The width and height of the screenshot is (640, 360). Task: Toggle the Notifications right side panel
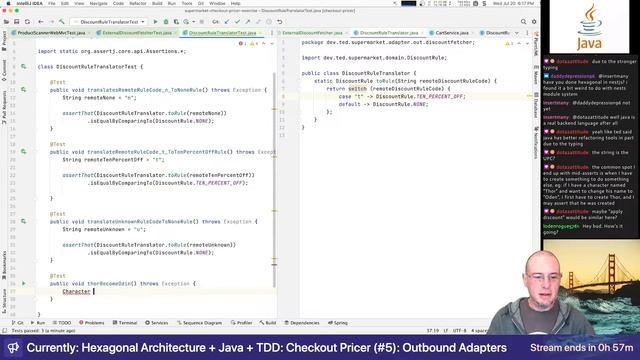pos(536,142)
